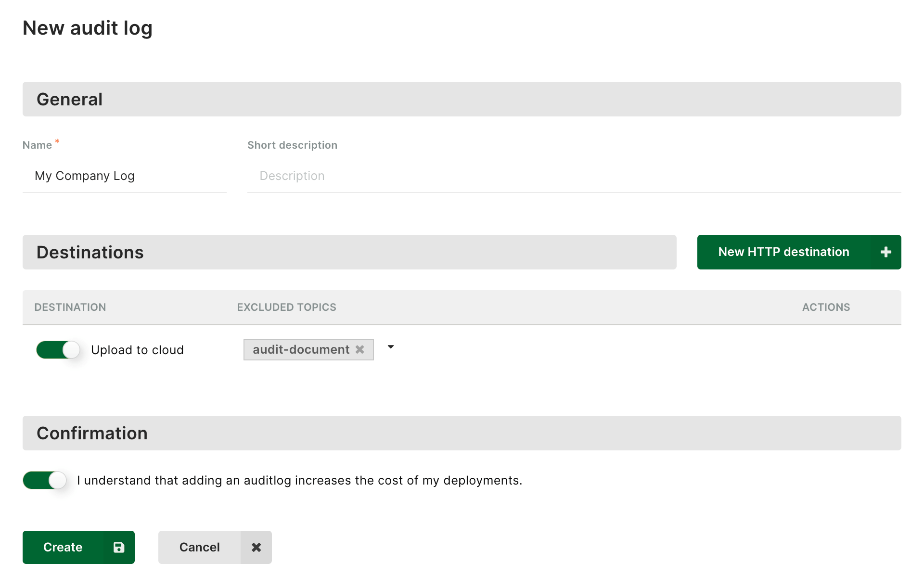Open the excluded topics dropdown arrow
This screenshot has height=588, width=924.
(391, 347)
